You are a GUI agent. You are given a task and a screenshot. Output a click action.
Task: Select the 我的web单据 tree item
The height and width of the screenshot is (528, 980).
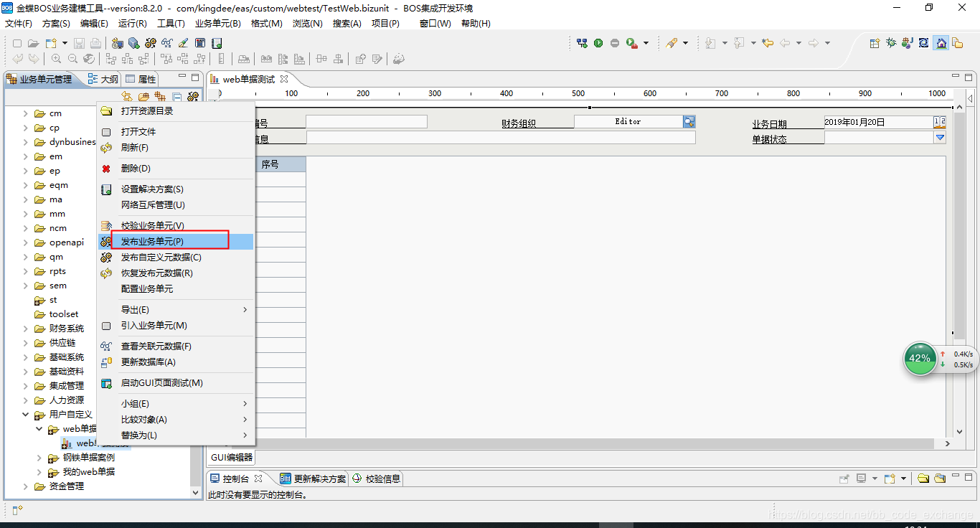coord(88,472)
